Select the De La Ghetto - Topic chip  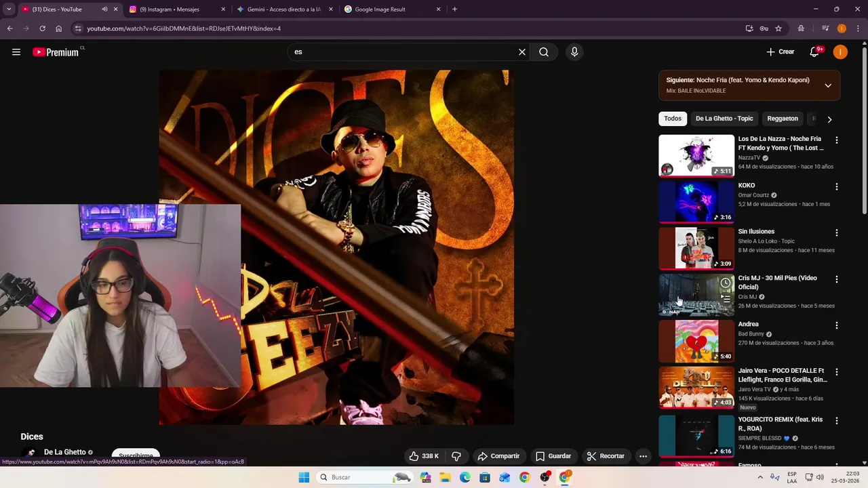point(724,119)
